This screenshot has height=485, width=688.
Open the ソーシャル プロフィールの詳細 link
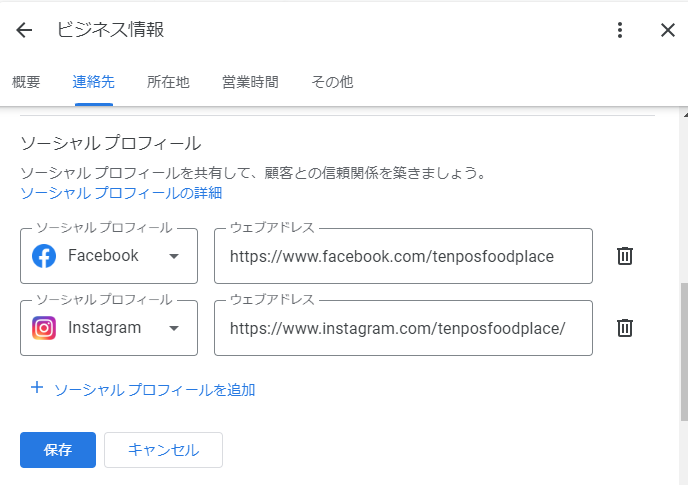[x=121, y=193]
